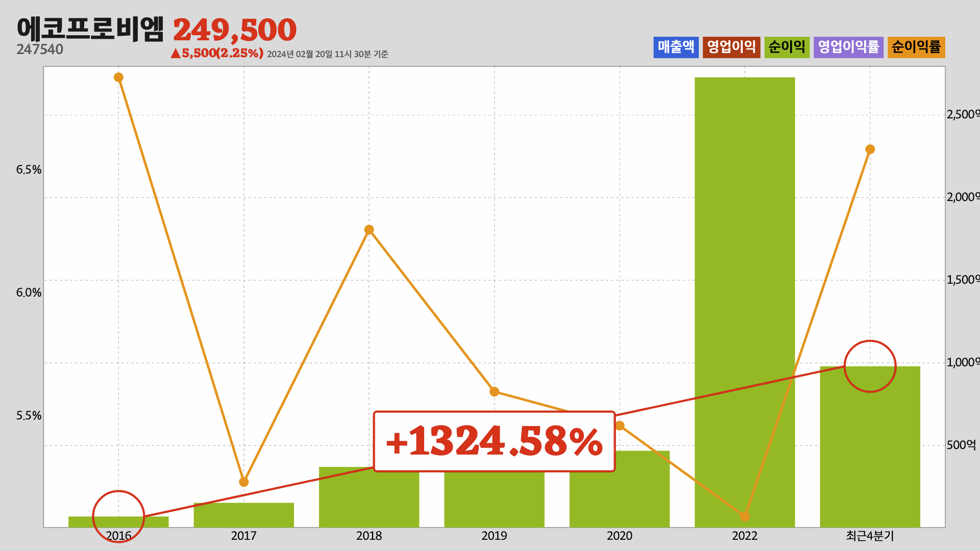Image resolution: width=980 pixels, height=551 pixels.
Task: Click the 최근4분기 x-axis label
Action: click(870, 536)
